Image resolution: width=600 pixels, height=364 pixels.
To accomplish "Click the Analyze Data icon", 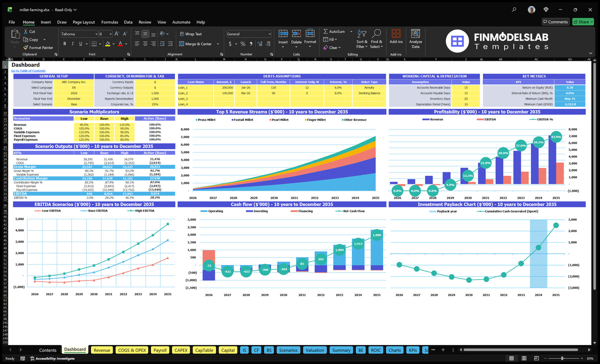I will click(x=415, y=33).
